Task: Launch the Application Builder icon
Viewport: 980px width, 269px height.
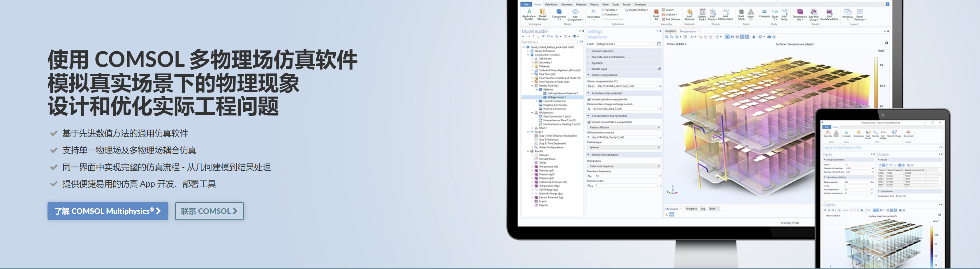Action: [x=529, y=15]
